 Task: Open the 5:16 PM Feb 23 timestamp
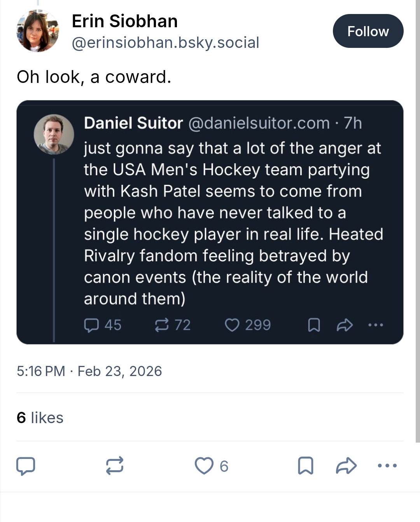[x=89, y=371]
